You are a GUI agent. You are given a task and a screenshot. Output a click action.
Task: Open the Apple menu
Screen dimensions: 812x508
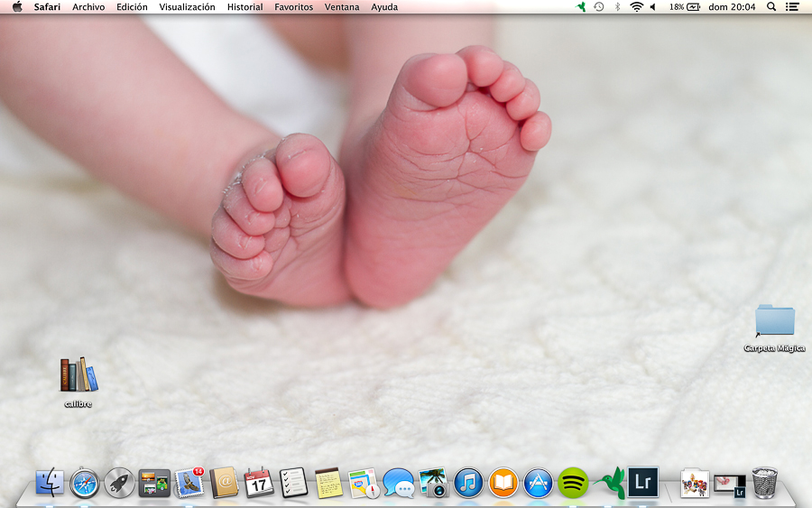(x=16, y=6)
